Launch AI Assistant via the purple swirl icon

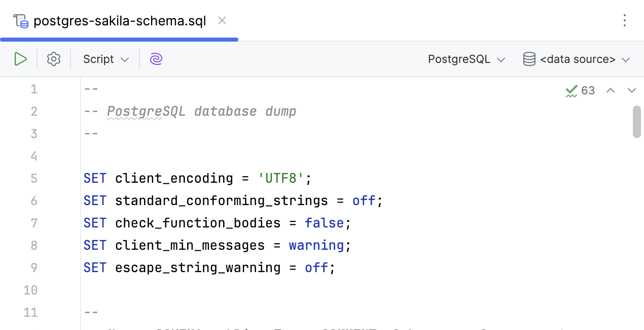[x=156, y=59]
